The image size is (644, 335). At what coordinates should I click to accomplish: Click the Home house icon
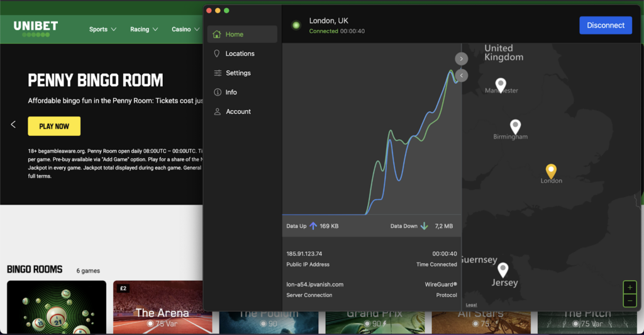(x=217, y=34)
